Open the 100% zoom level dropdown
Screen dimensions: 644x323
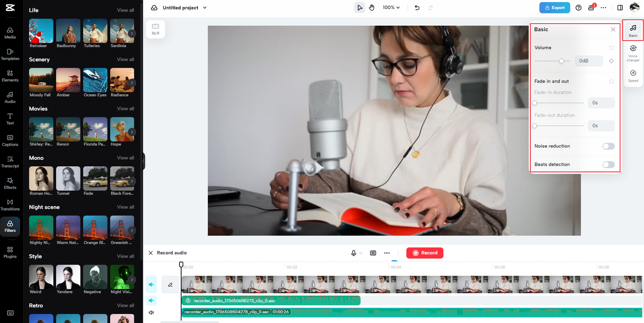click(x=391, y=8)
